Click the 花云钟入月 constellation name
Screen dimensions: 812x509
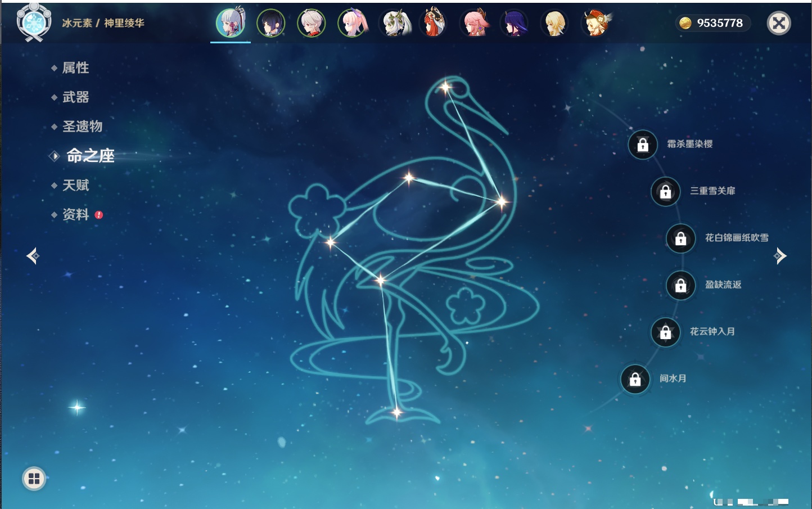click(712, 331)
